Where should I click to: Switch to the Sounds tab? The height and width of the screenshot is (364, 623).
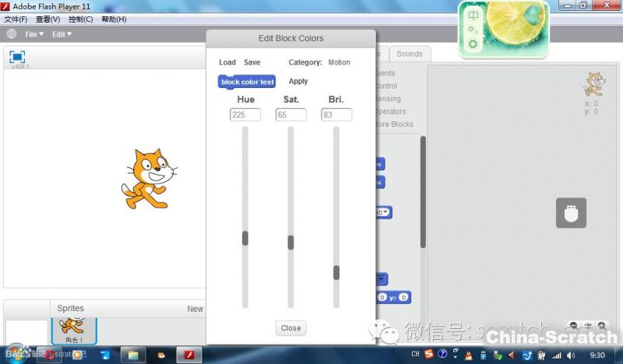click(409, 54)
